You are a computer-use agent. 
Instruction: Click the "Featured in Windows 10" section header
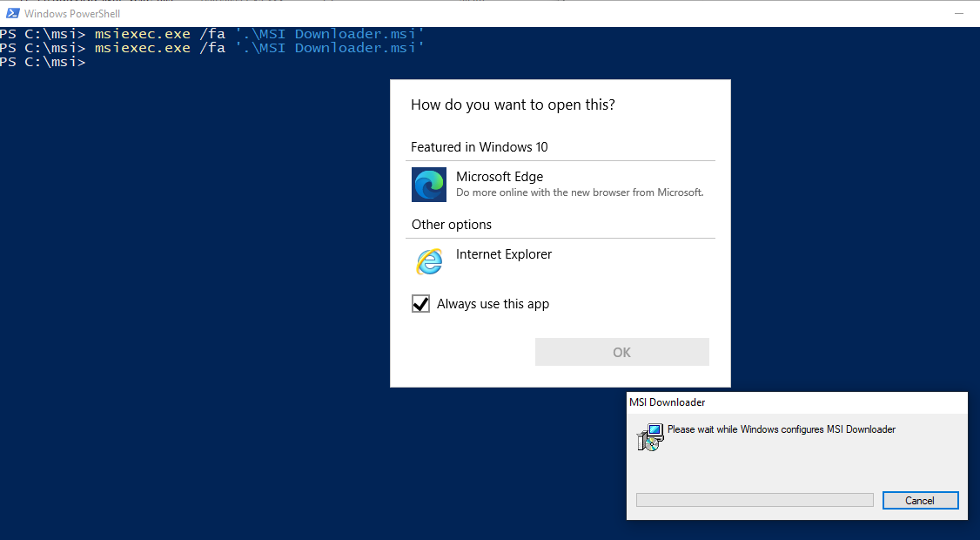tap(480, 147)
